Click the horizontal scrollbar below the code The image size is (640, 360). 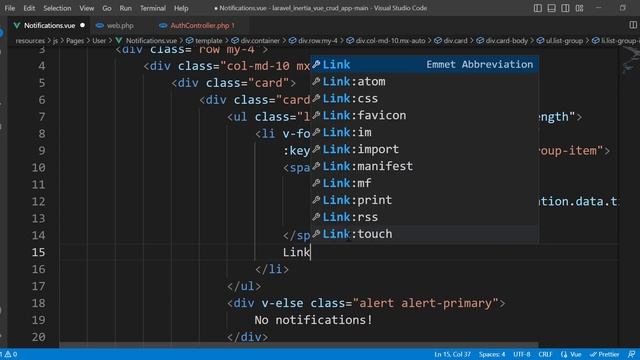pyautogui.click(x=299, y=345)
